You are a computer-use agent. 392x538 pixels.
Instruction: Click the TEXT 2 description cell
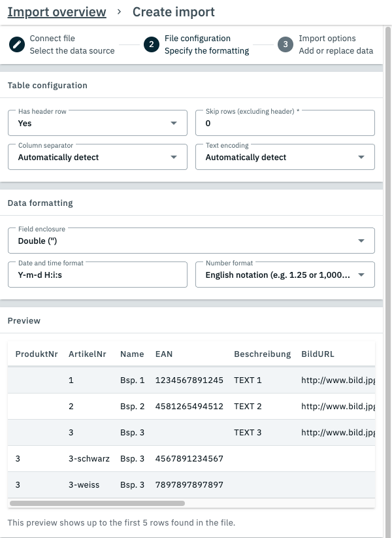click(x=248, y=406)
